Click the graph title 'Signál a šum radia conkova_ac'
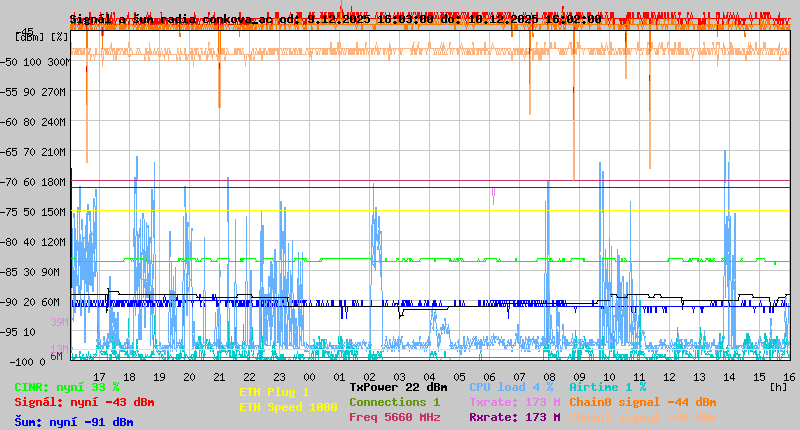Screen dimensions: 800x430 pos(171,19)
